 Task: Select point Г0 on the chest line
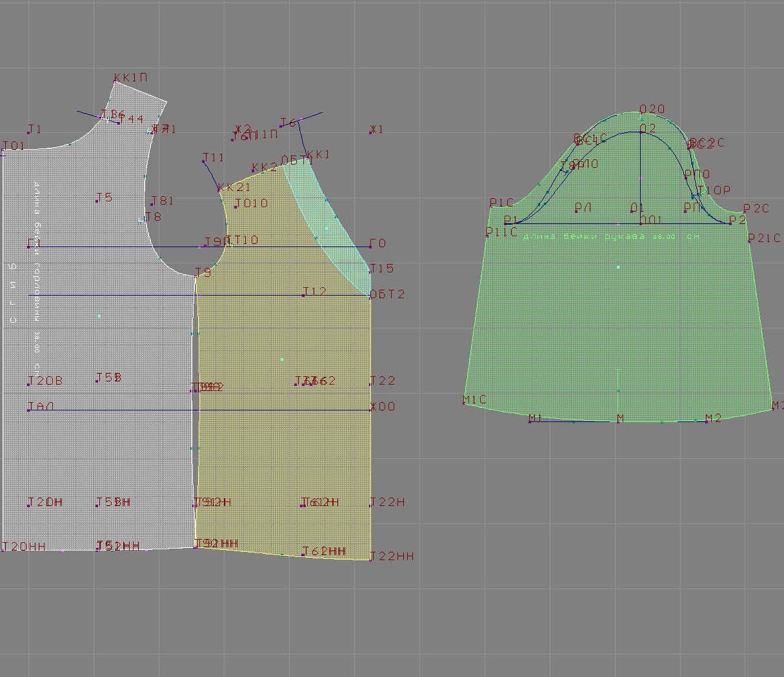370,247
